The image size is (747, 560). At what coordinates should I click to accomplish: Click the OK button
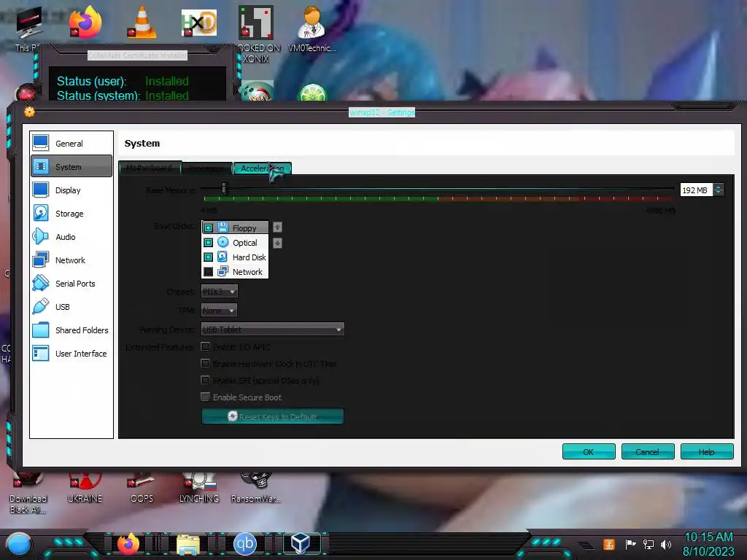click(x=589, y=451)
